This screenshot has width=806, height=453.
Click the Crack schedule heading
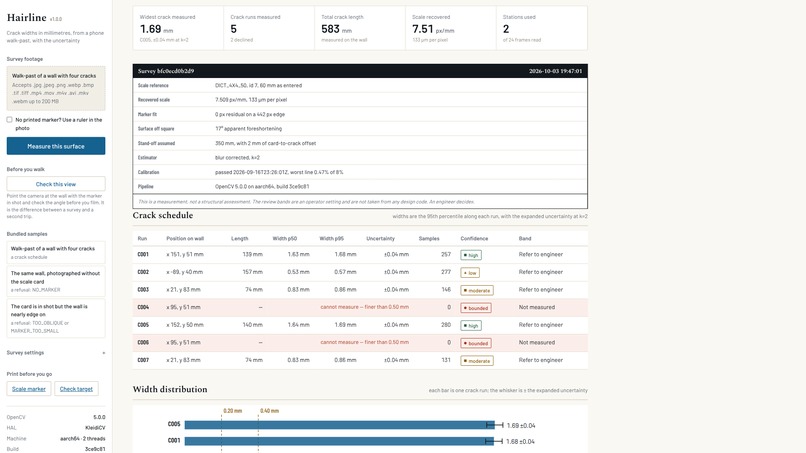(162, 215)
